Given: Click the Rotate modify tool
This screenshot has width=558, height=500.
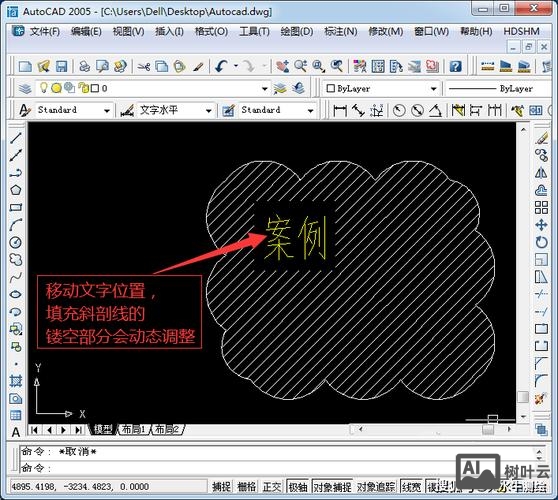Looking at the screenshot, I should point(541,242).
